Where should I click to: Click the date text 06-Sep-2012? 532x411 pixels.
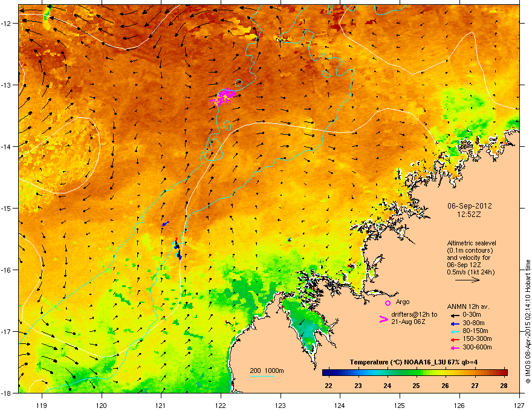click(x=469, y=206)
